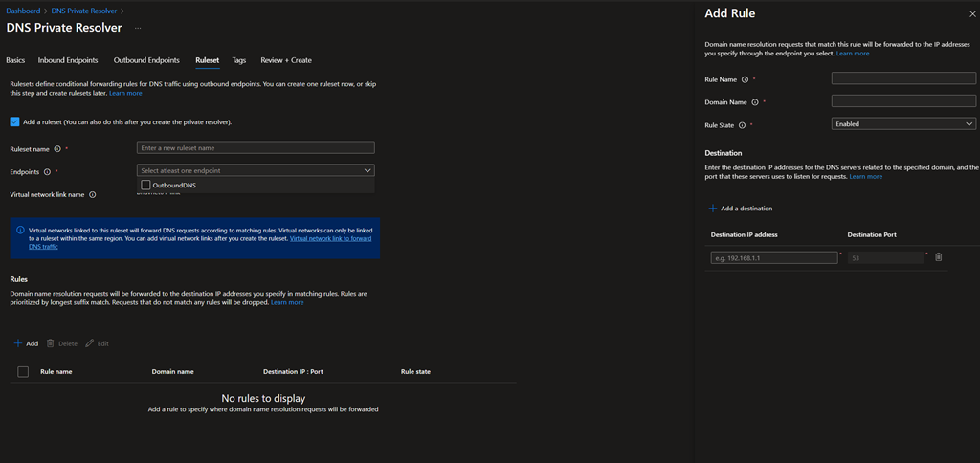This screenshot has height=463, width=980.
Task: Switch to the Inbound Endpoints tab
Action: (69, 60)
